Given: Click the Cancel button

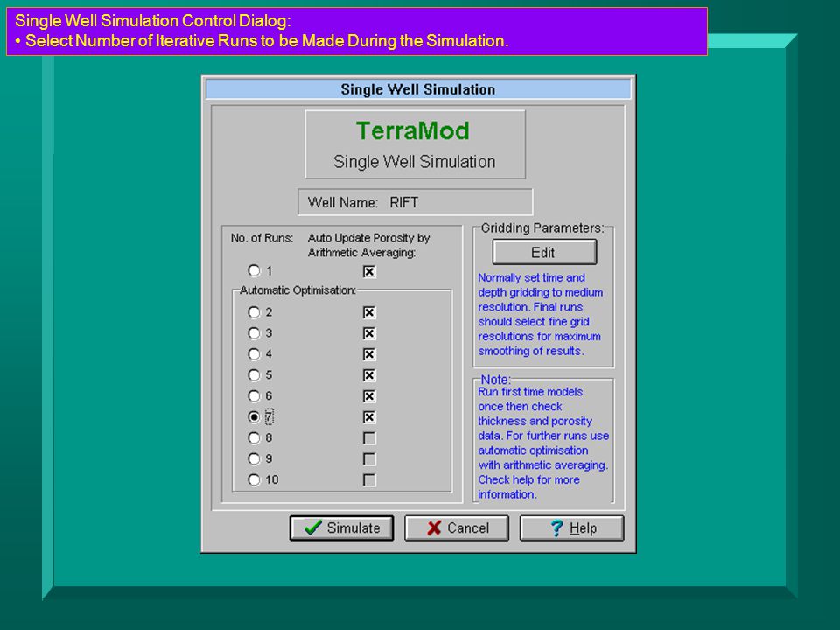Looking at the screenshot, I should (457, 528).
